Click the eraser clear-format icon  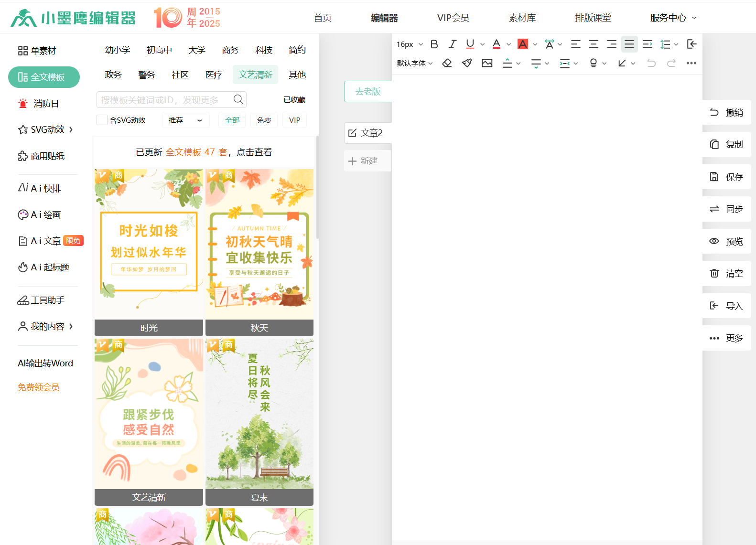pyautogui.click(x=447, y=63)
